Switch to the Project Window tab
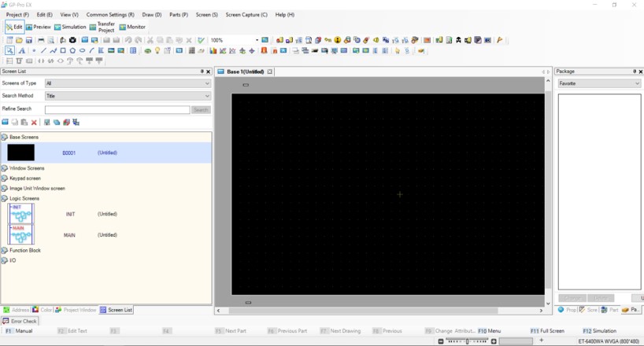The width and height of the screenshot is (644, 346). point(76,310)
